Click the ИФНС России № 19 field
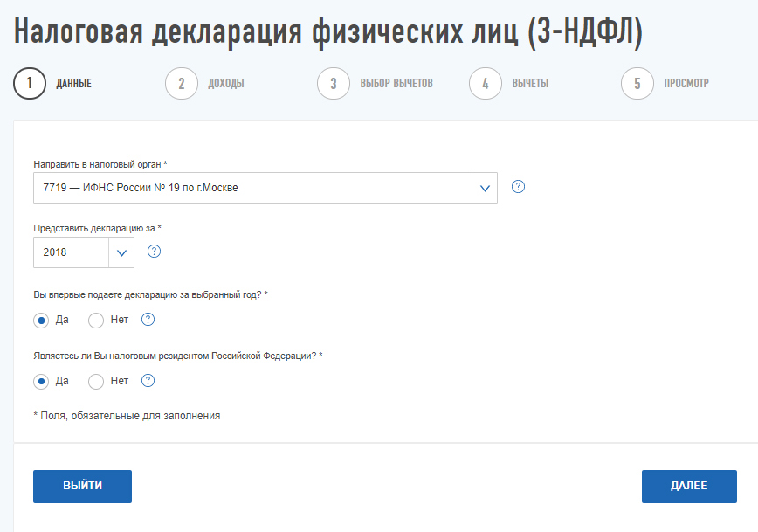The image size is (758, 532). [x=265, y=188]
